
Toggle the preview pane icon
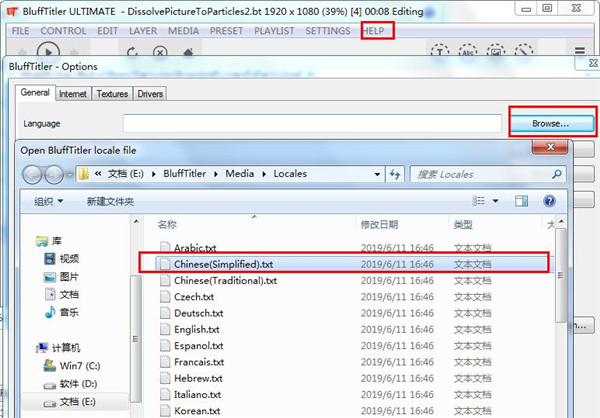(x=521, y=201)
